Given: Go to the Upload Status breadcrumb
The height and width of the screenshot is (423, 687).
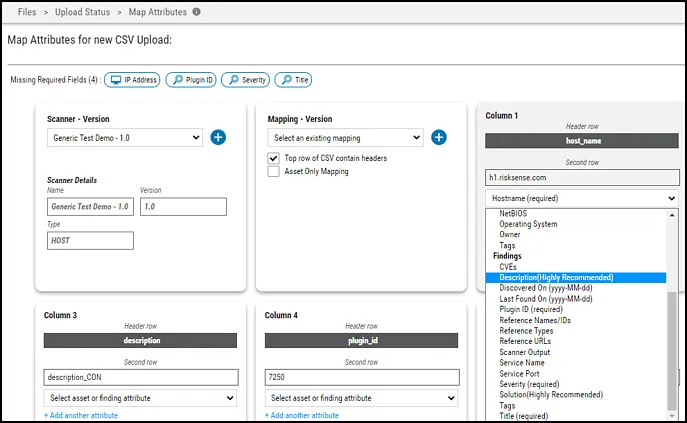Looking at the screenshot, I should coord(82,12).
